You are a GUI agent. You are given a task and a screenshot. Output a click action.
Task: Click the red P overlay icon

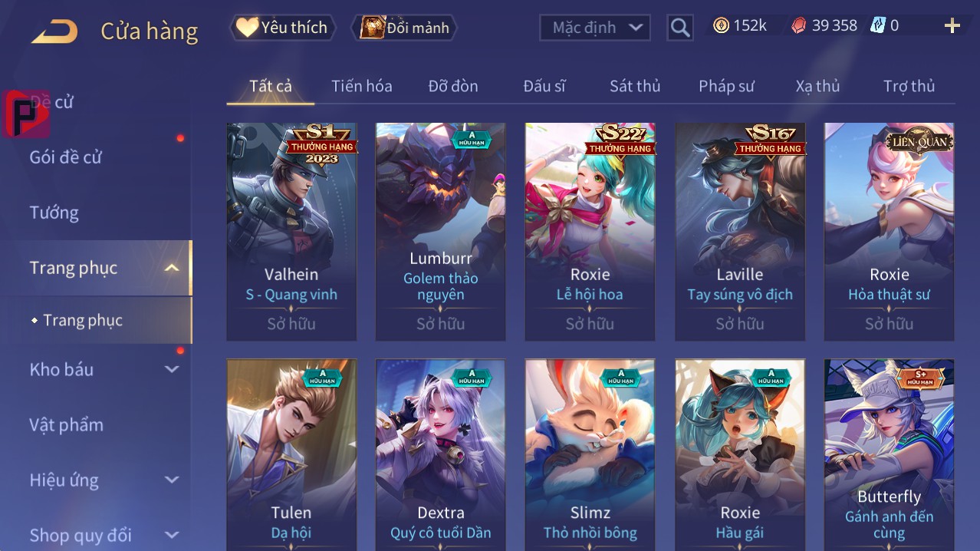click(26, 114)
